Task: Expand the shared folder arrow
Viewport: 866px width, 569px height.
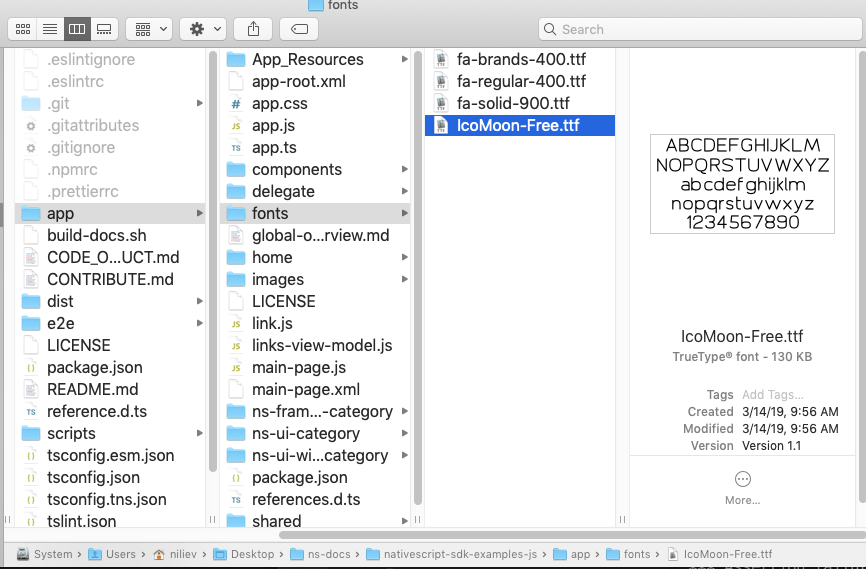Action: pyautogui.click(x=405, y=521)
